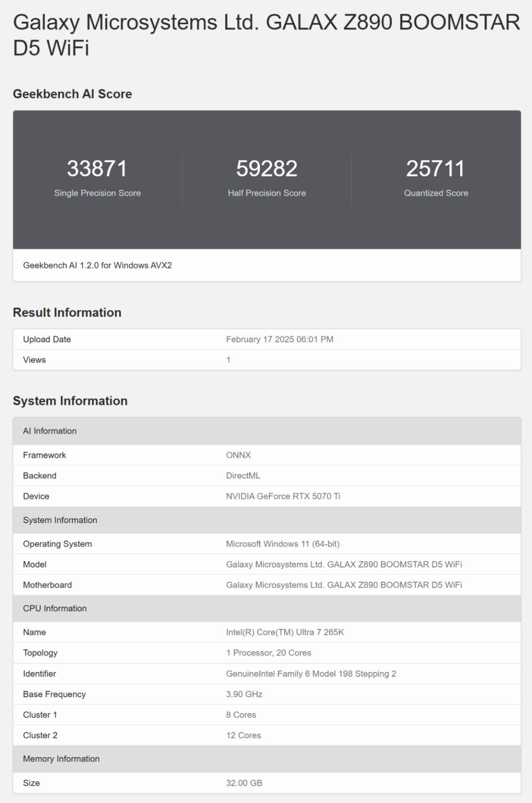532x803 pixels.
Task: Click the Memory Information section header
Action: point(266,759)
